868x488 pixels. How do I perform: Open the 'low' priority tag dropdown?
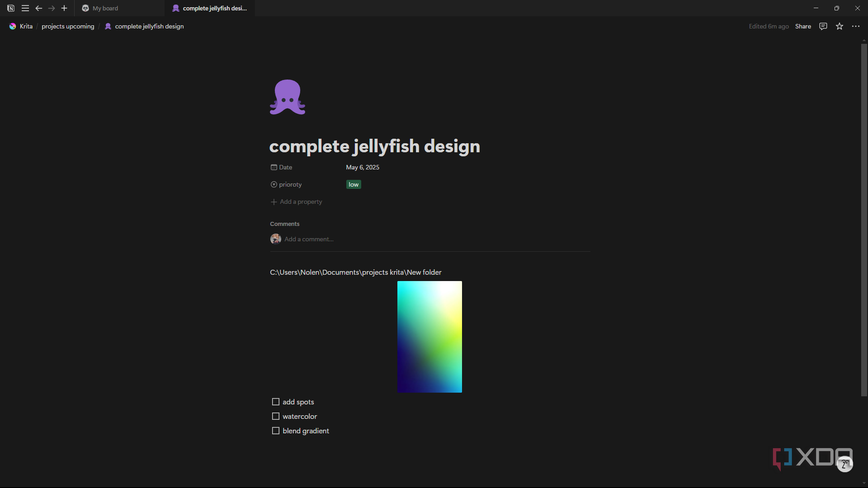tap(354, 184)
